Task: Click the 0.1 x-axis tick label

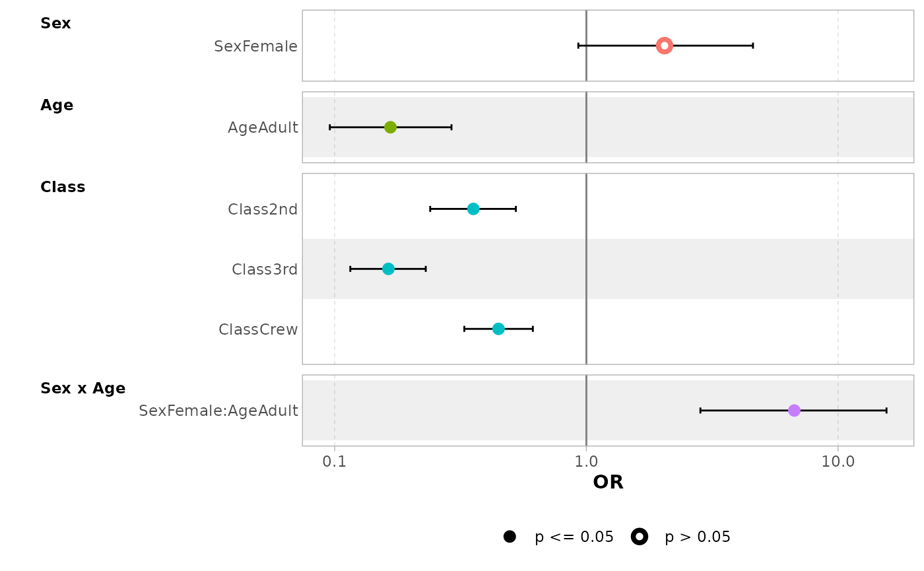Action: pyautogui.click(x=335, y=462)
